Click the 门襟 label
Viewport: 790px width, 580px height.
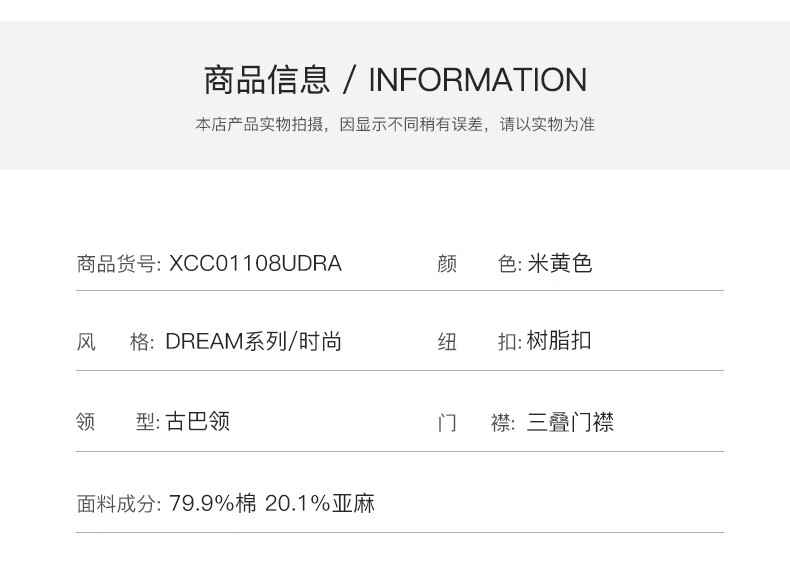click(x=477, y=422)
